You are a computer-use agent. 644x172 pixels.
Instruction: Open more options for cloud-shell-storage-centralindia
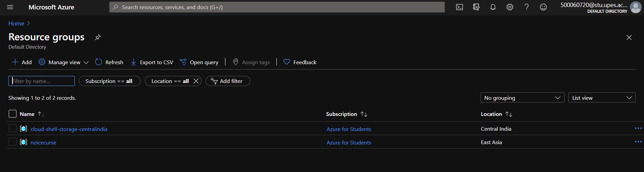click(638, 128)
